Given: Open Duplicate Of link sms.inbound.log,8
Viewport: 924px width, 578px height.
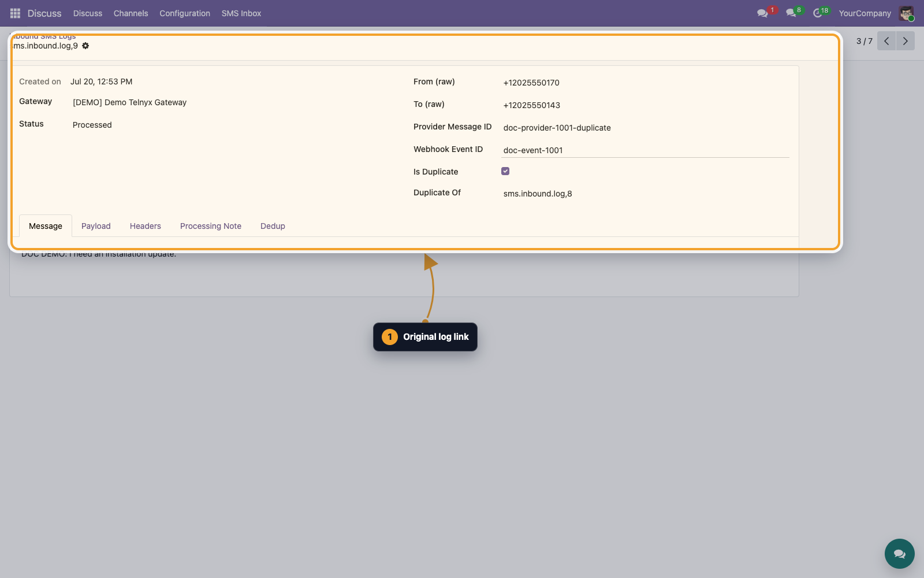Looking at the screenshot, I should [x=538, y=194].
